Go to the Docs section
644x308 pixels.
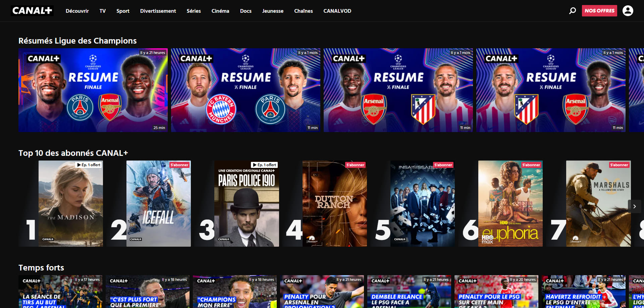click(x=246, y=11)
